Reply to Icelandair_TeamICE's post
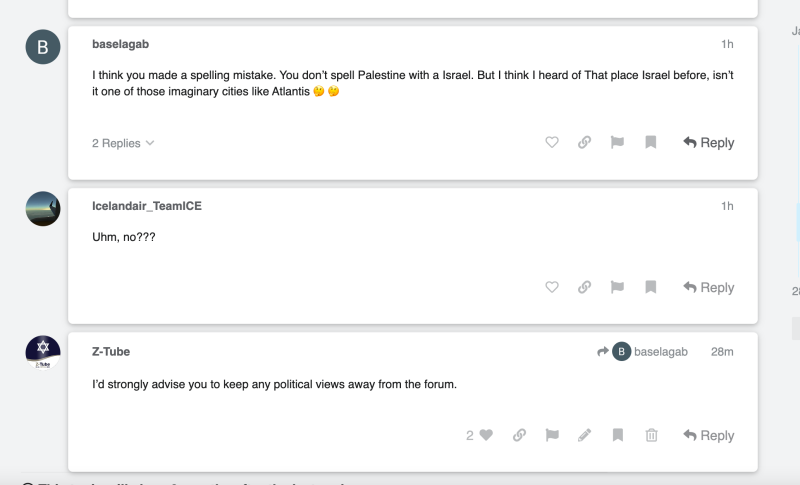Screen dimensions: 800x485 coord(709,288)
